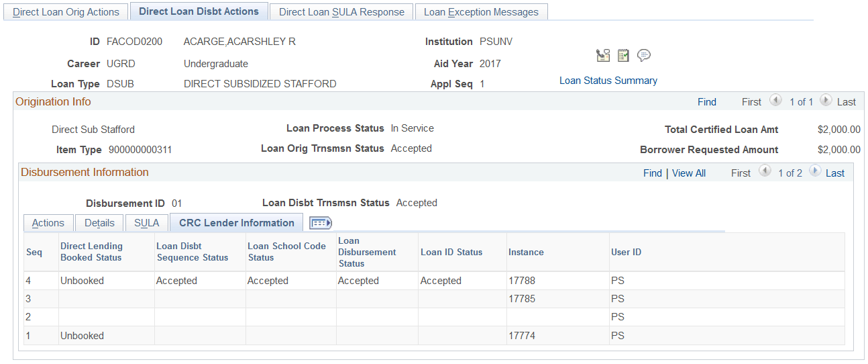Click Unbooked status in Seq 1 row
868x364 pixels.
coord(82,335)
